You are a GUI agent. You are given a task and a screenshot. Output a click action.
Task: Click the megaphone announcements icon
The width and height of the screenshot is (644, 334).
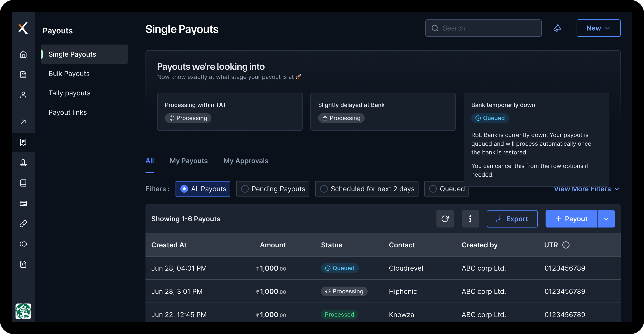click(x=557, y=28)
